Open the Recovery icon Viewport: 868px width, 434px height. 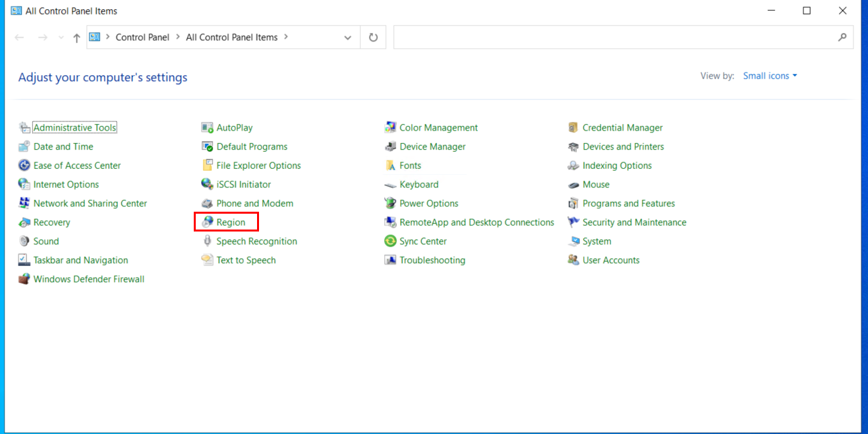24,222
